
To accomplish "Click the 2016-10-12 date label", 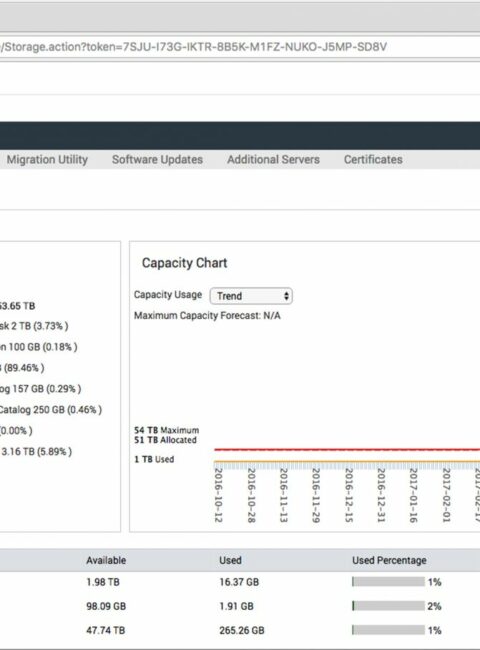I will point(218,495).
